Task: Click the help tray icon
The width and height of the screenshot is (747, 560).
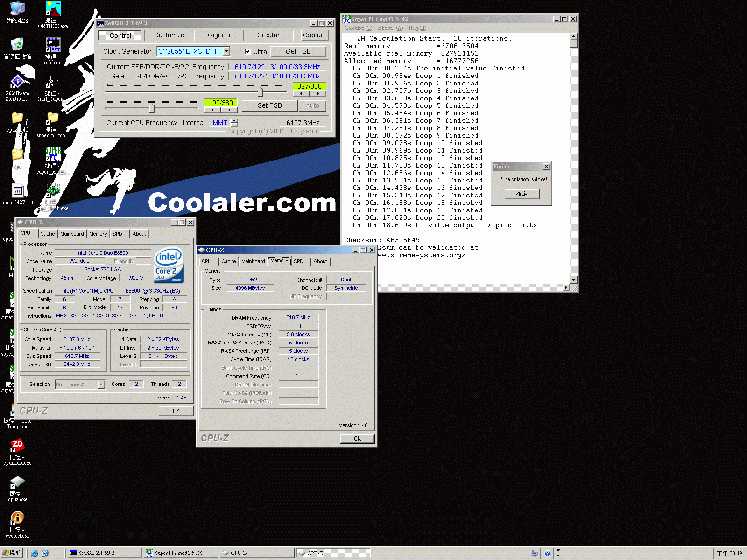Action: click(x=547, y=553)
